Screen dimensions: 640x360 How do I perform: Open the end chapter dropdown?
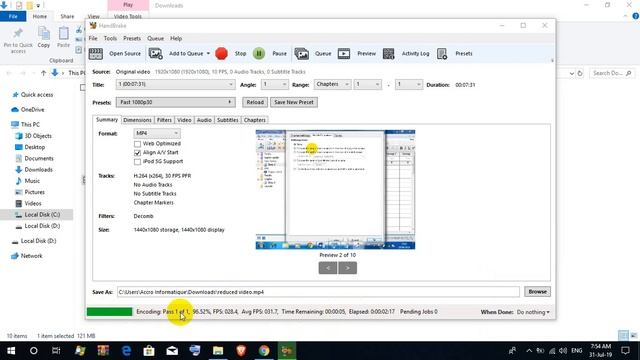pyautogui.click(x=409, y=84)
